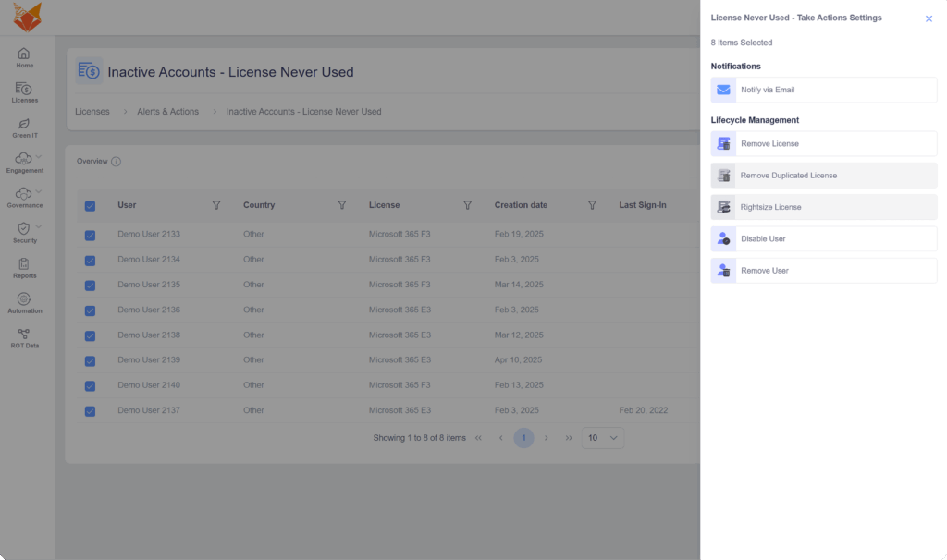Click the app logo at top left

tap(27, 17)
